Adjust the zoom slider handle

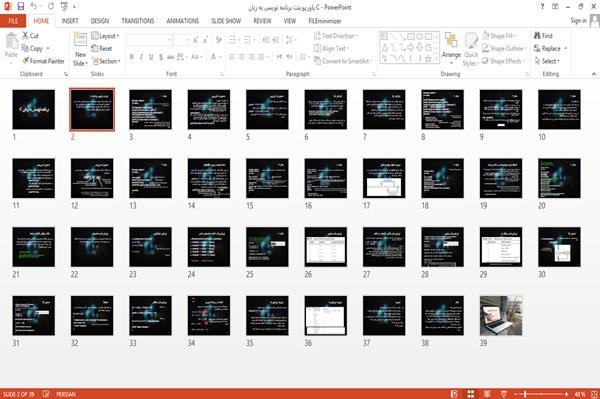click(525, 394)
